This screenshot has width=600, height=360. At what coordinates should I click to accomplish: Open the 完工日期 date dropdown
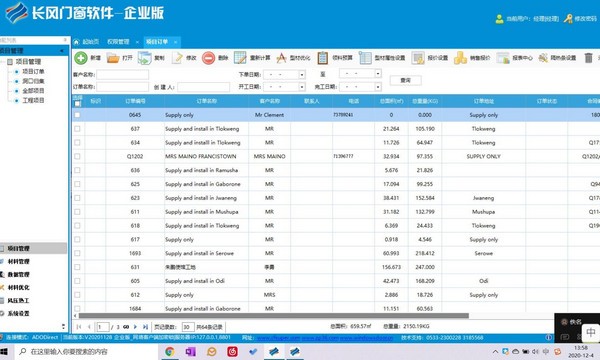coord(378,87)
